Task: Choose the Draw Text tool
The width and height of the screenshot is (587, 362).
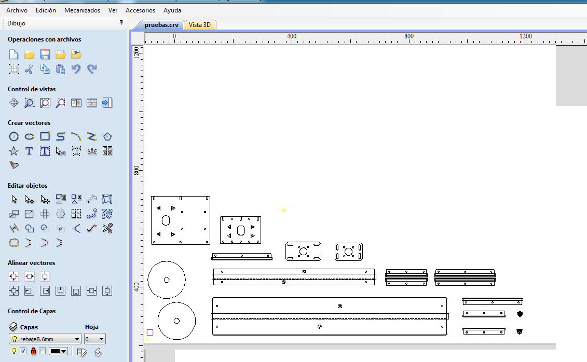Action: (29, 151)
